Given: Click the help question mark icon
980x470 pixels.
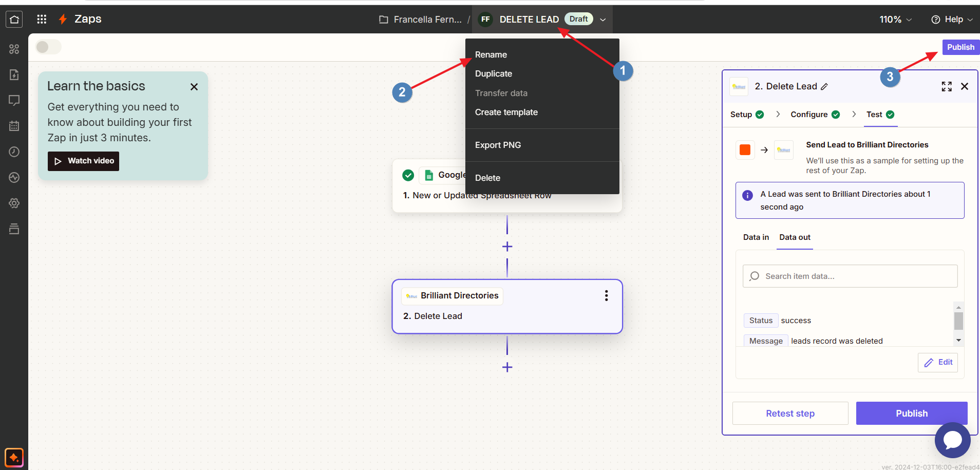Looking at the screenshot, I should click(936, 20).
